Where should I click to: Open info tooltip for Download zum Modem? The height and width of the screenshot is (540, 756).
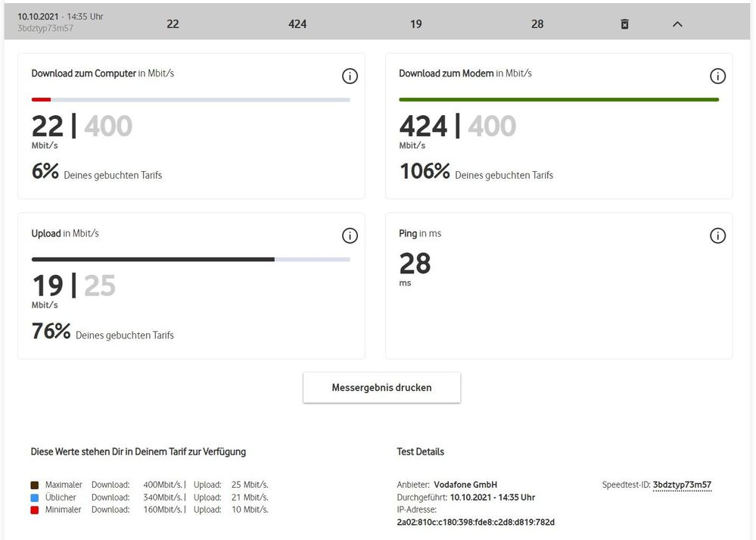pyautogui.click(x=717, y=76)
